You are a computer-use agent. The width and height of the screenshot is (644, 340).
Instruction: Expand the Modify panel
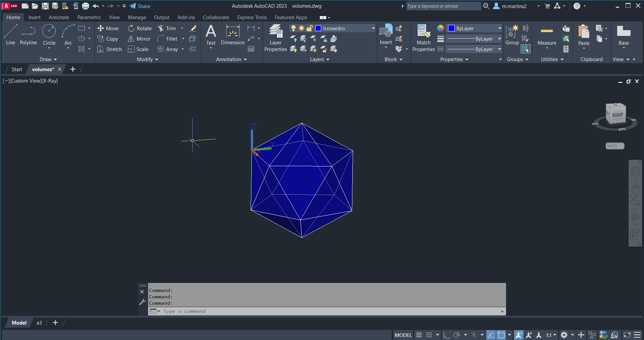click(147, 59)
